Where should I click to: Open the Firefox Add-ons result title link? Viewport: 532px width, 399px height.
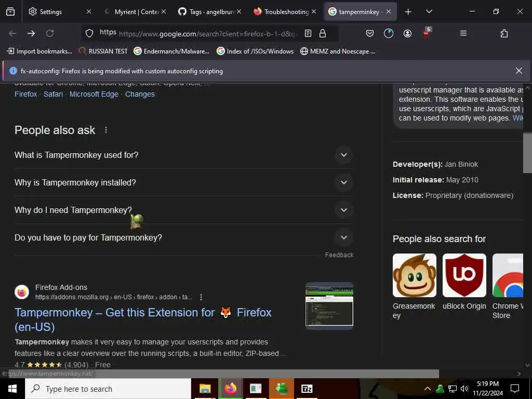click(143, 320)
